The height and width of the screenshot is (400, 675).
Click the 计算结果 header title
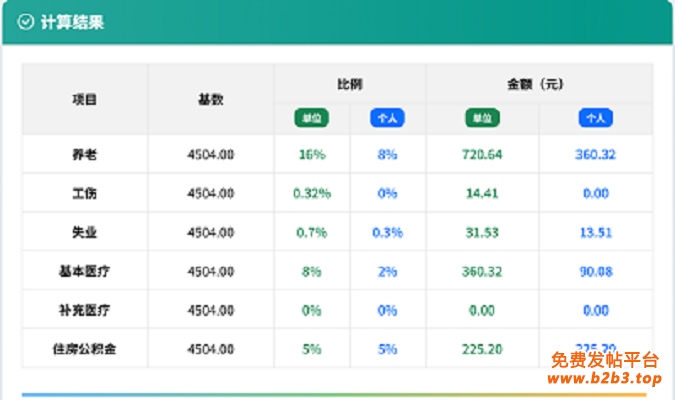point(72,22)
